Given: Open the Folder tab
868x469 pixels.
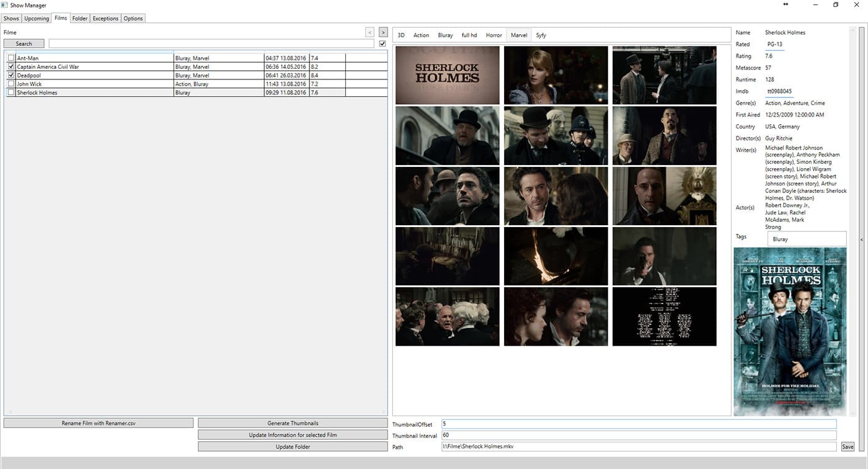Looking at the screenshot, I should point(80,18).
